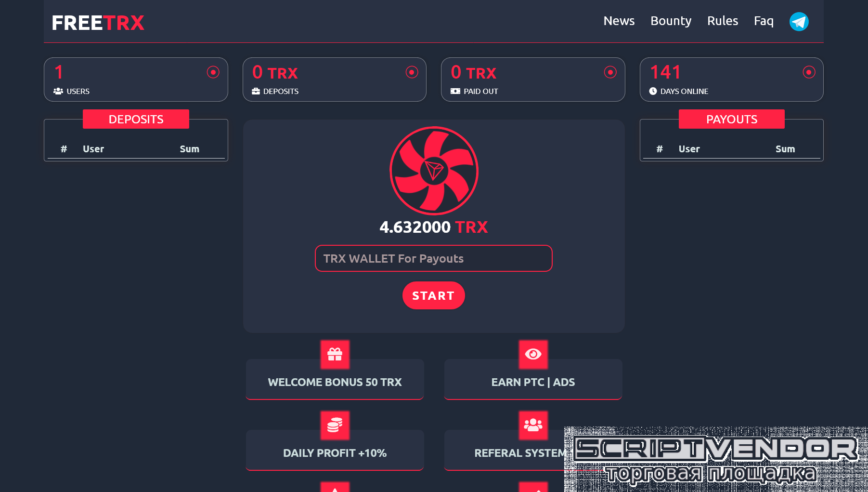
Task: Click the gift icon for welcome bonus
Action: click(335, 354)
